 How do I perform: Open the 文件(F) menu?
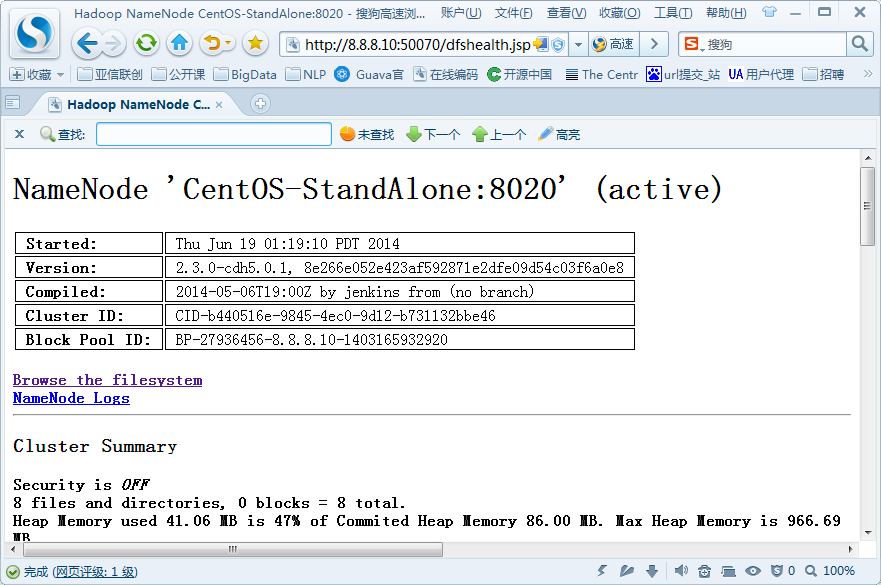pyautogui.click(x=514, y=13)
